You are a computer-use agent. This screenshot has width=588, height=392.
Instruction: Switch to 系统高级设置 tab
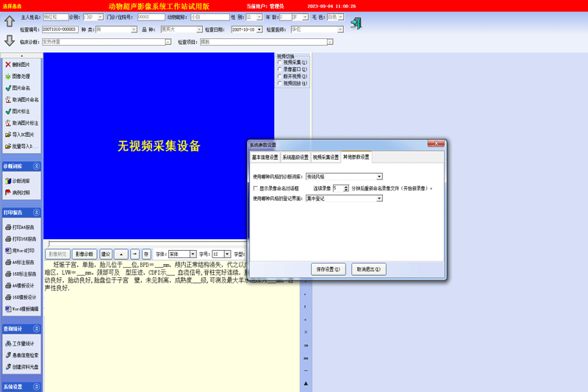pos(295,157)
